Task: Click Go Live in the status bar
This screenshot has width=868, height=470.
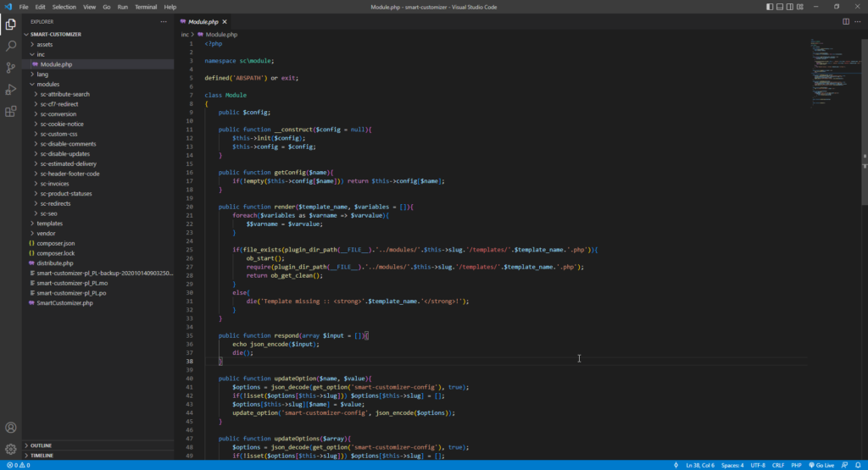Action: coord(821,465)
